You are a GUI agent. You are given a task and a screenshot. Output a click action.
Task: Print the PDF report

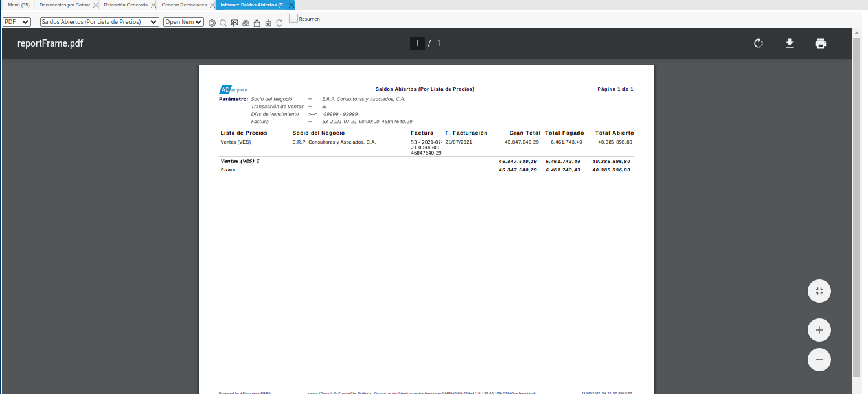[x=821, y=43]
